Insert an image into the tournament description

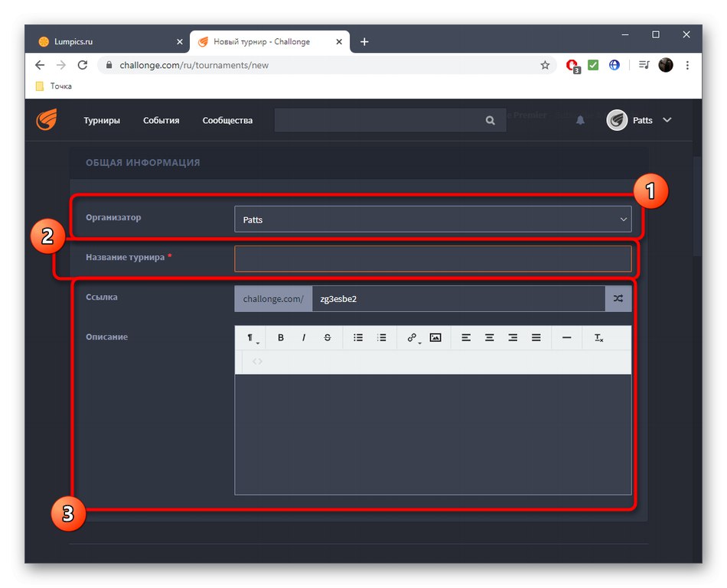[435, 337]
